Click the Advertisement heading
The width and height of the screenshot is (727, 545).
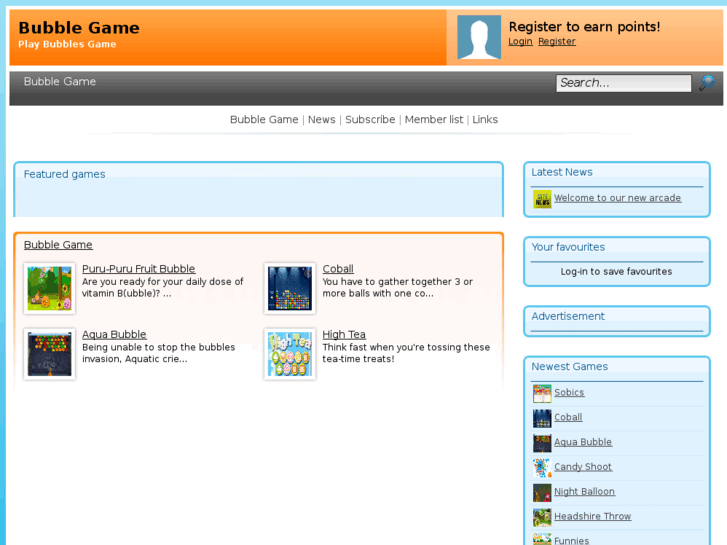click(568, 316)
